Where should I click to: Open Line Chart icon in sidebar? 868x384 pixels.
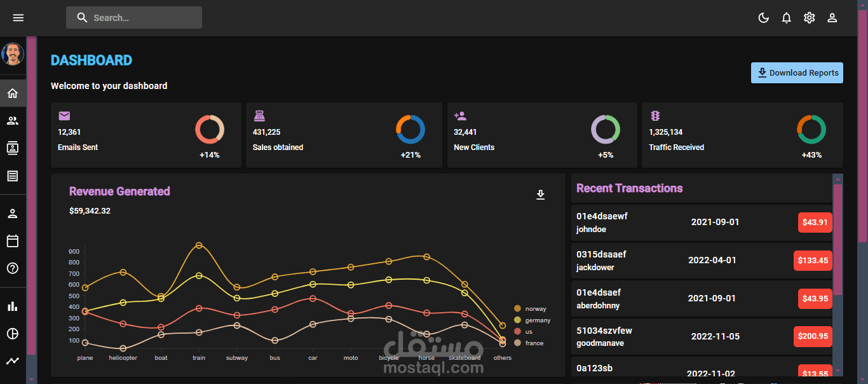click(13, 361)
